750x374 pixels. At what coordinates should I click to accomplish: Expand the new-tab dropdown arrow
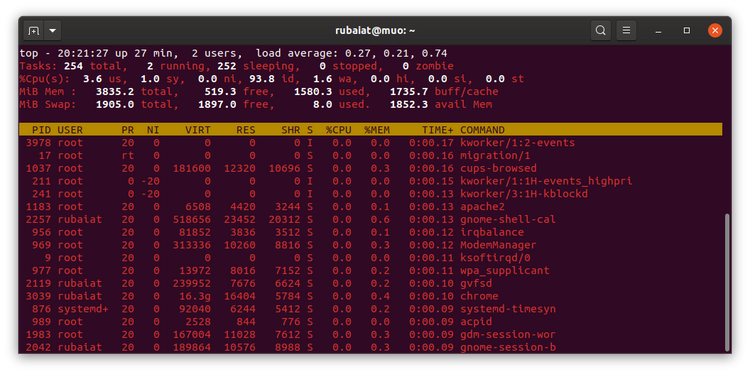(53, 31)
